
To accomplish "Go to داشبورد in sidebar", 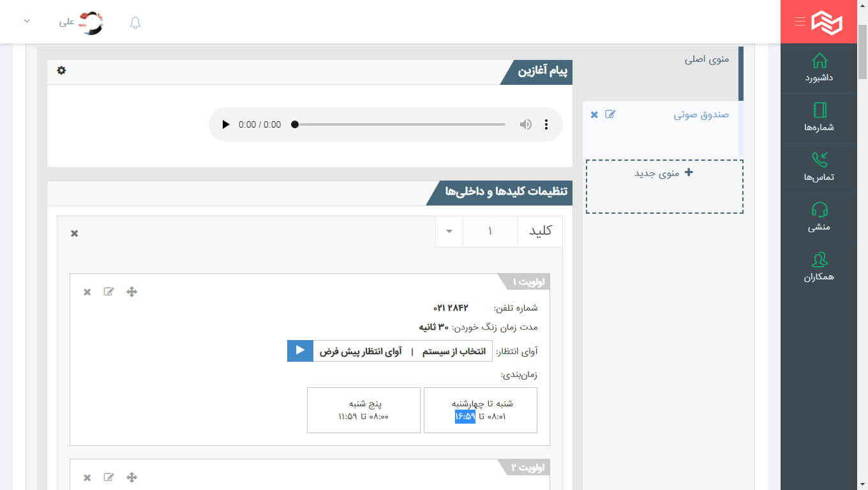I will click(x=819, y=68).
